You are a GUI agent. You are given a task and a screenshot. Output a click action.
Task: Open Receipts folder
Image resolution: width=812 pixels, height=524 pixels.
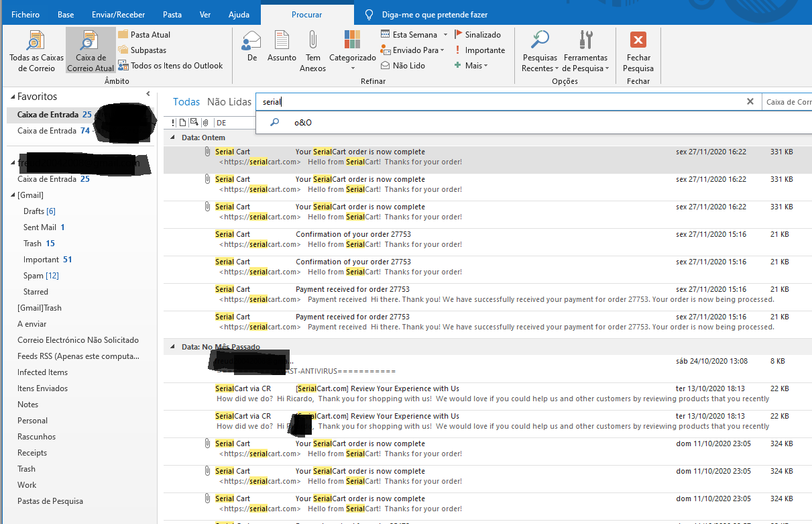(x=32, y=453)
